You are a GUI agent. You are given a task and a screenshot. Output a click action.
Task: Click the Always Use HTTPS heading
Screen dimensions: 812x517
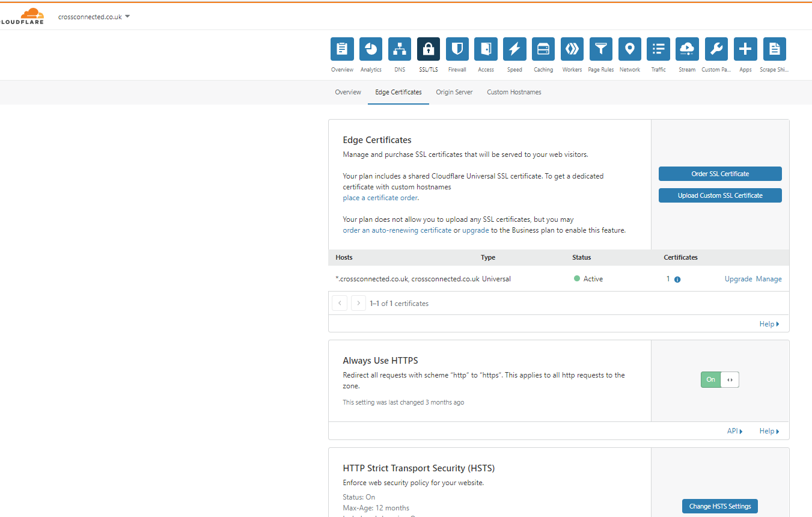tap(380, 361)
